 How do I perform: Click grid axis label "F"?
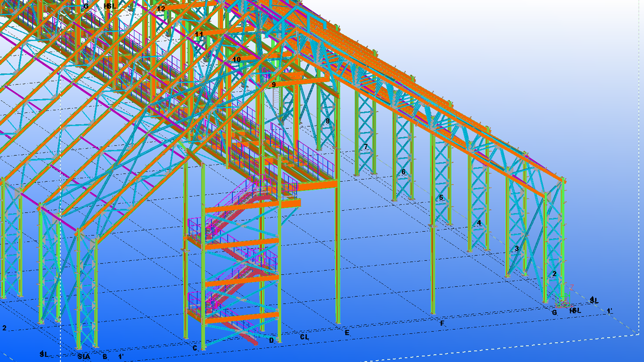pos(442,324)
